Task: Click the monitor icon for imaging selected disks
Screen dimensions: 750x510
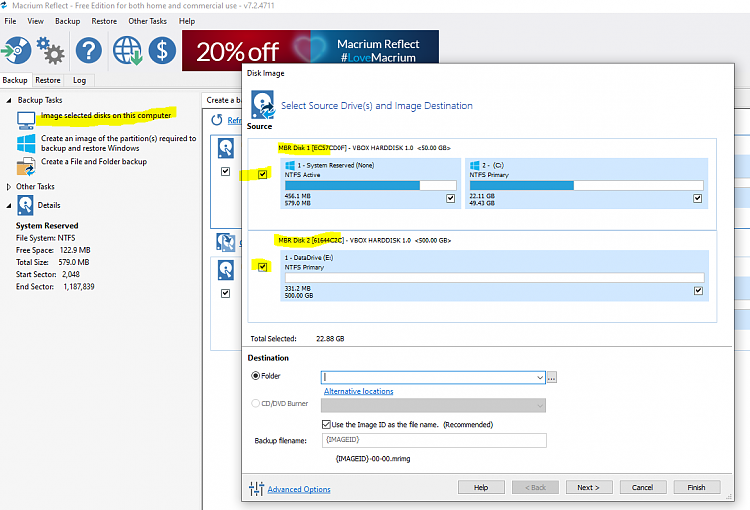Action: 26,120
